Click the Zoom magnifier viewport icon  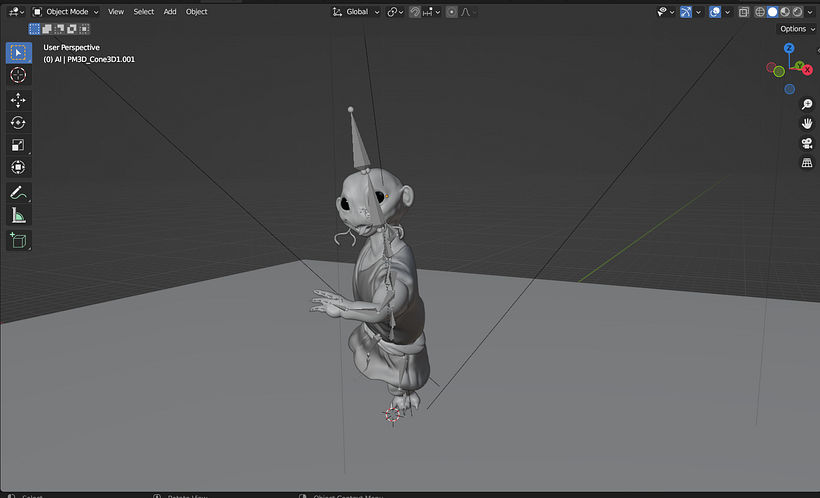tap(807, 104)
